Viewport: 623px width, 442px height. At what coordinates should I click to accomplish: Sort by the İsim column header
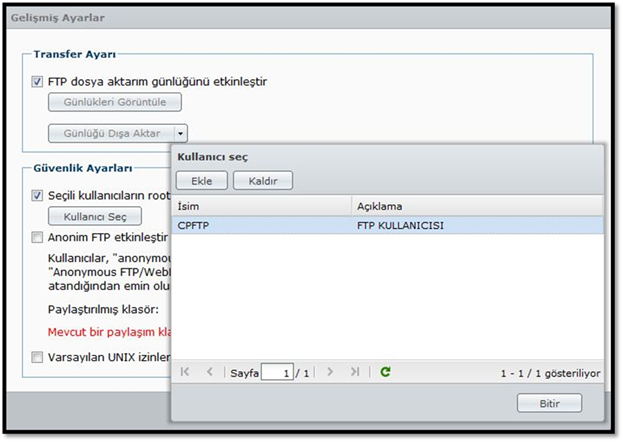(x=260, y=206)
